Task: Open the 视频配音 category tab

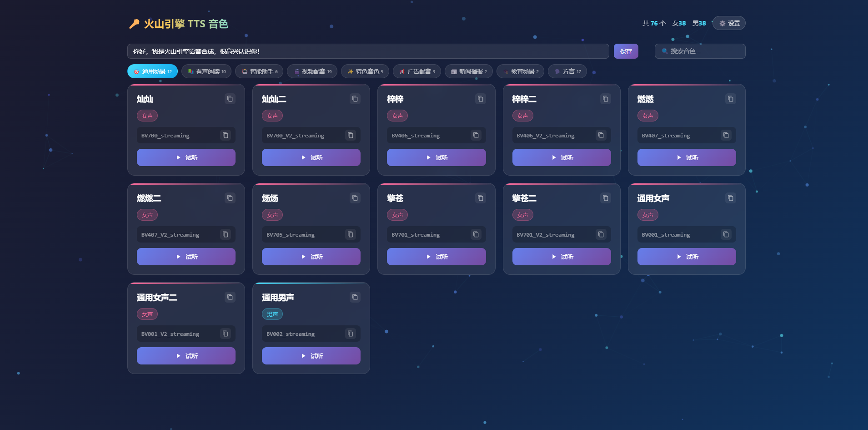Action: (312, 71)
